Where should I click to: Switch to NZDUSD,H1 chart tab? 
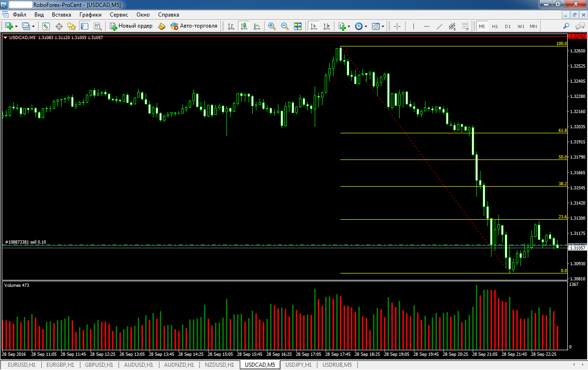(x=220, y=365)
